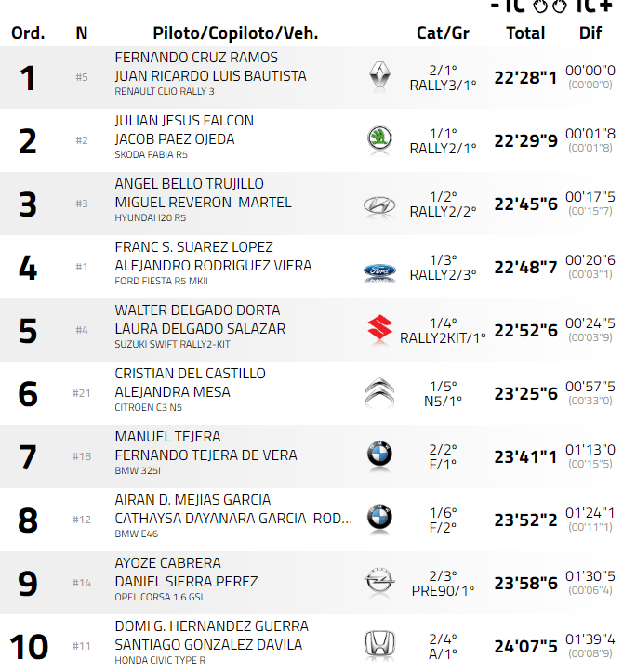Click the Renault logo for Fernando Cruz Ramos
The width and height of the screenshot is (623, 672).
click(378, 77)
